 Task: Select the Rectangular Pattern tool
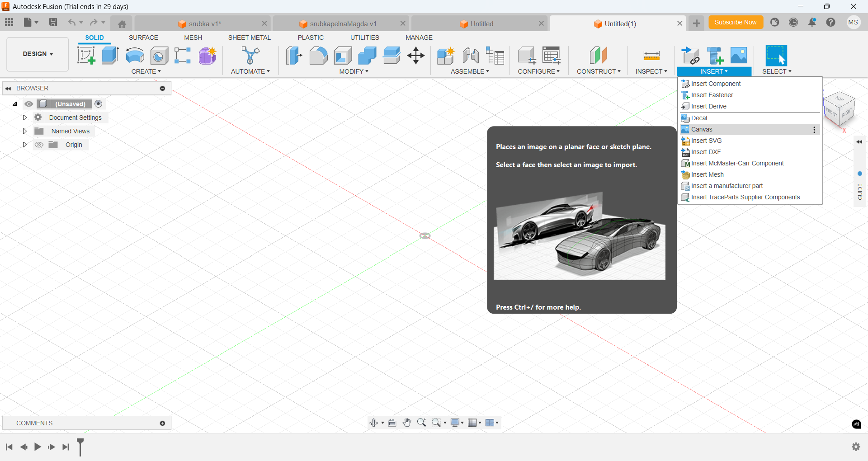[183, 56]
